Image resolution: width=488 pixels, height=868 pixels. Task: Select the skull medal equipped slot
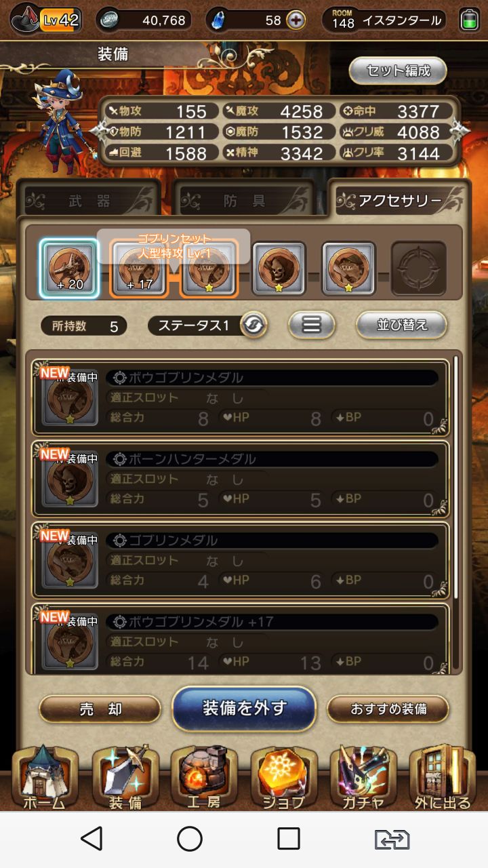point(279,269)
